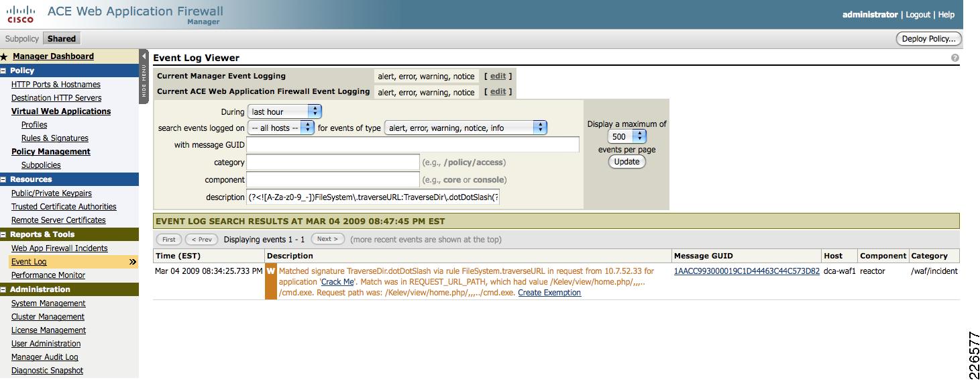Screen dimensions: 980x380
Task: Open Profiles in the sidebar
Action: point(34,125)
